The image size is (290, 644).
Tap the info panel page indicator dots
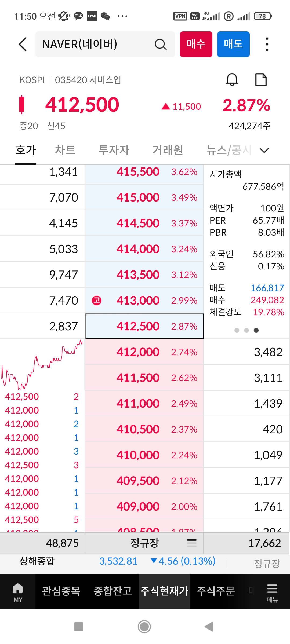(246, 330)
